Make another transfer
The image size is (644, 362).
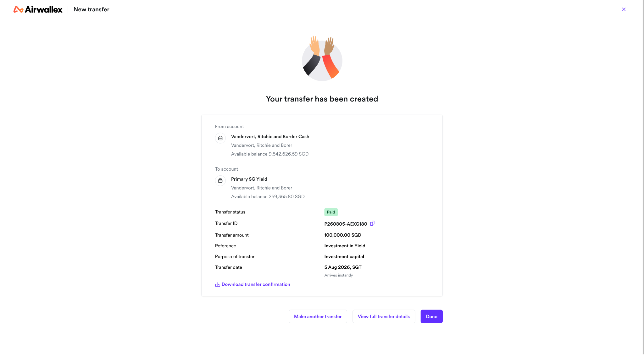(318, 316)
